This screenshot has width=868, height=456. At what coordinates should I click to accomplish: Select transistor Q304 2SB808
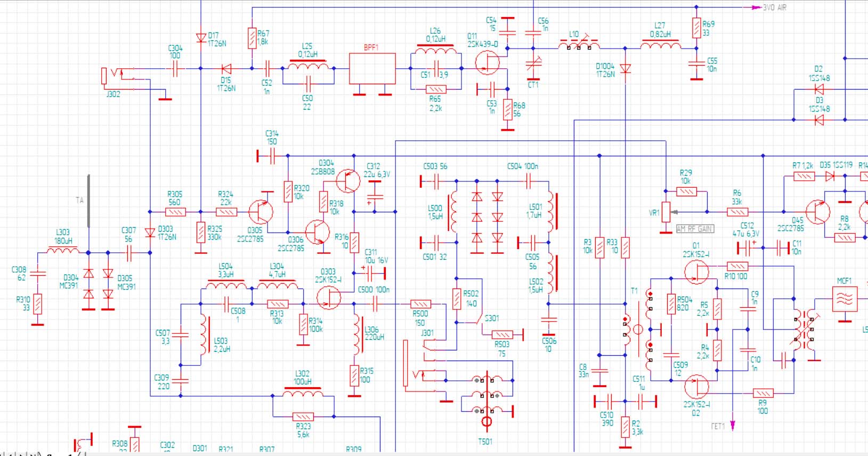(x=348, y=181)
